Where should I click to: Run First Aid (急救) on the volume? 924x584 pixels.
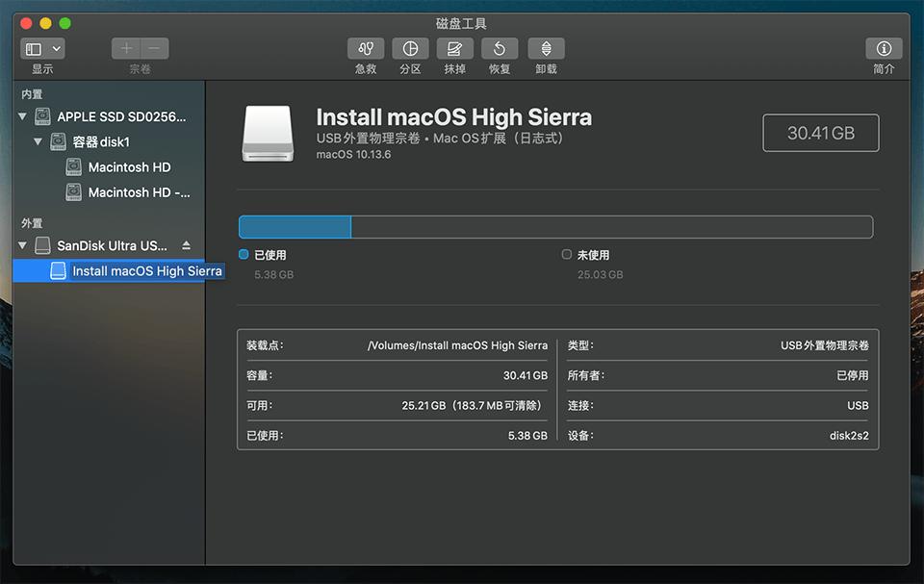[365, 48]
